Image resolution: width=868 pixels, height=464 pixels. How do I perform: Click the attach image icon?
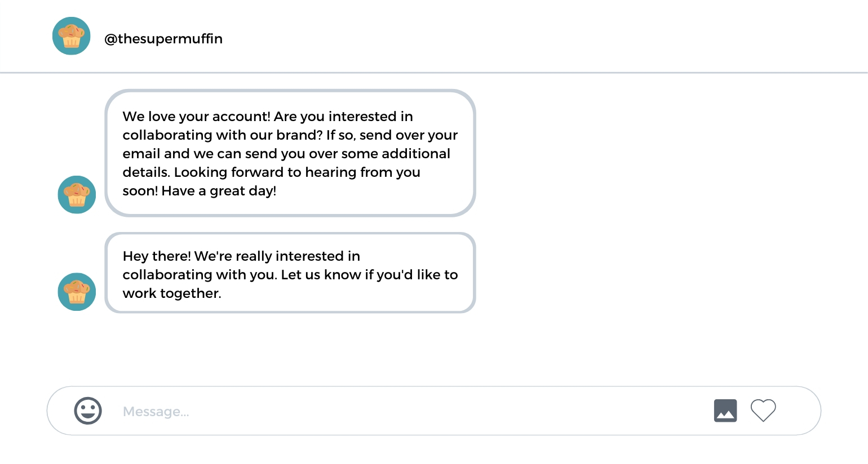coord(725,411)
